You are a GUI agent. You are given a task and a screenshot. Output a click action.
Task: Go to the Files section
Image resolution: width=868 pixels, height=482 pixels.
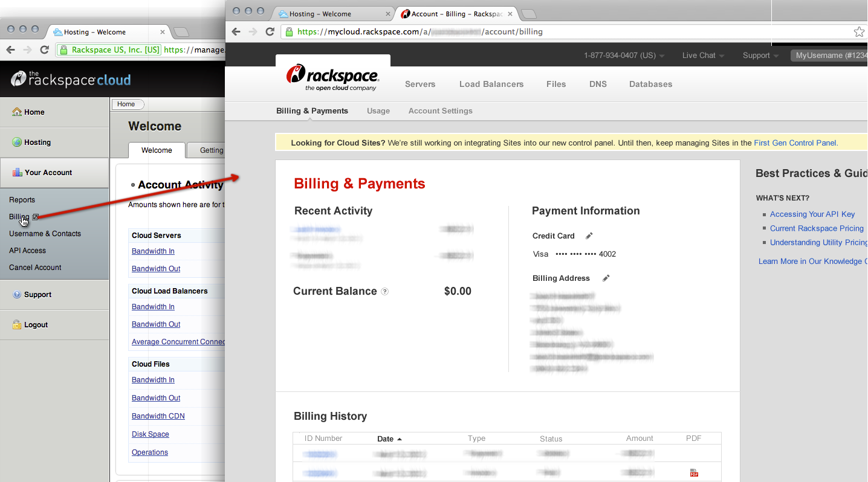coord(556,84)
